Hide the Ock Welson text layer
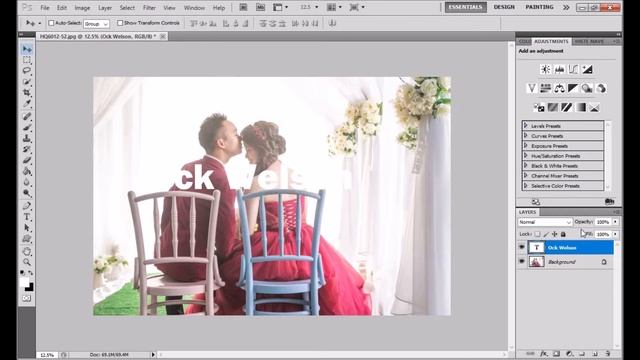Image resolution: width=640 pixels, height=360 pixels. [522, 247]
